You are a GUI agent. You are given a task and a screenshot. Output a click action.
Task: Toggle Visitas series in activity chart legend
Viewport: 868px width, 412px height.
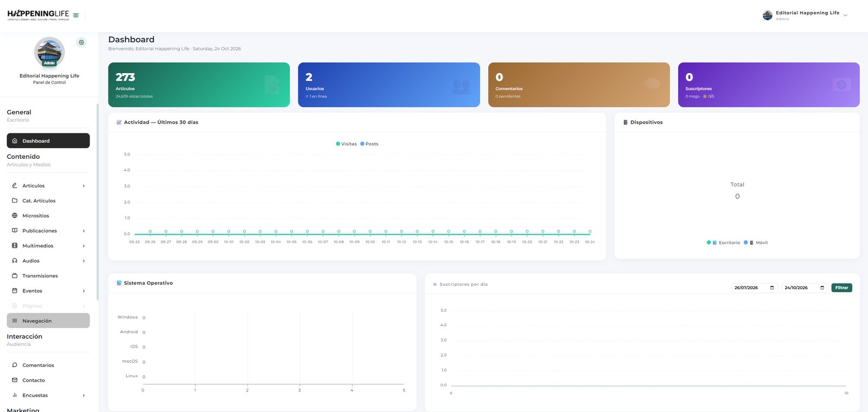(346, 144)
